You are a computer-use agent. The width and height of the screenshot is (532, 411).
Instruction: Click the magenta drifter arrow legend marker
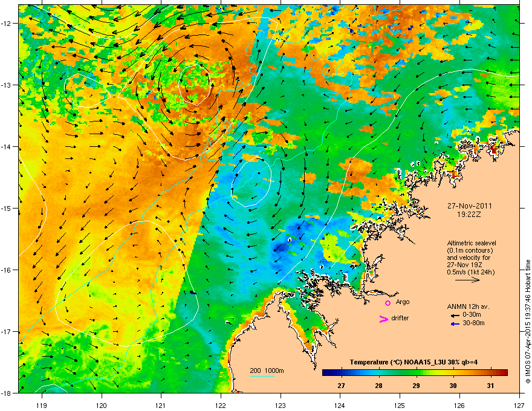(383, 319)
